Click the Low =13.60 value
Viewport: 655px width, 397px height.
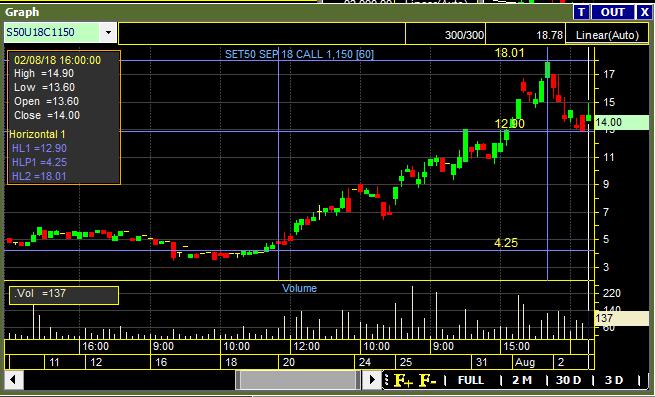tap(44, 87)
